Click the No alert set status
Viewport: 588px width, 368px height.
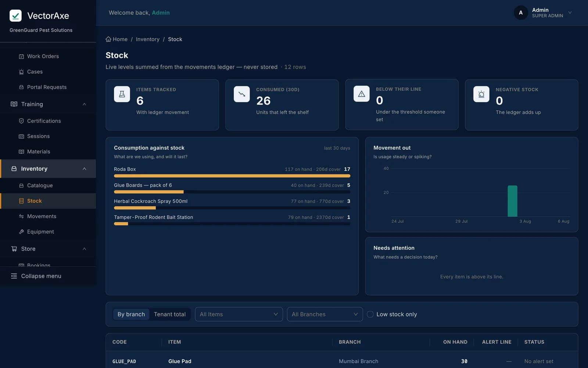coord(539,361)
